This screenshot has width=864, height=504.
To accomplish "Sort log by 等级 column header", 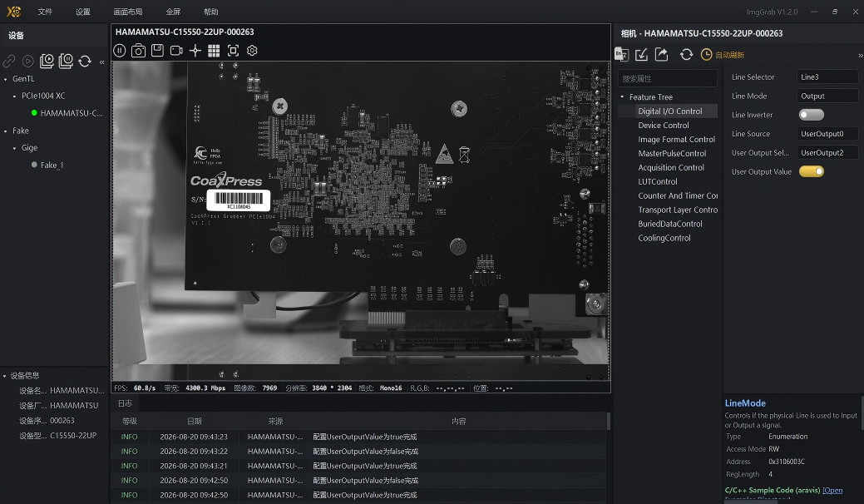I will 130,422.
